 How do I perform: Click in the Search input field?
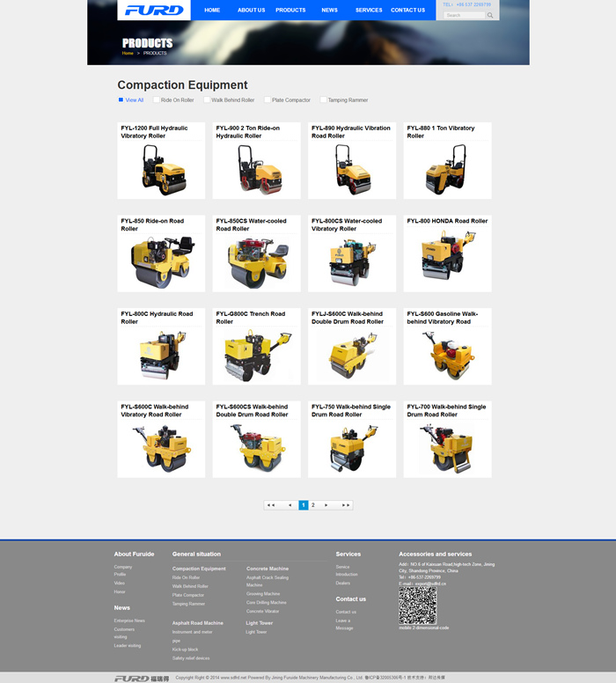coord(465,15)
